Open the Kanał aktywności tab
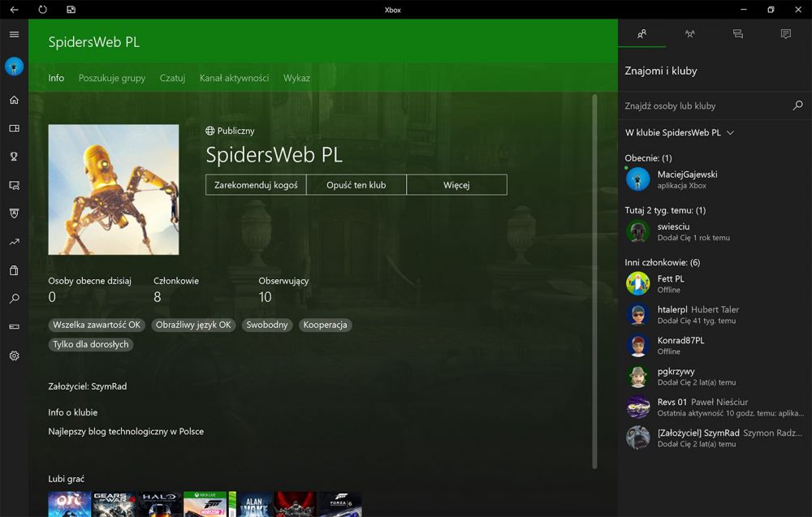This screenshot has height=517, width=812. pyautogui.click(x=234, y=78)
